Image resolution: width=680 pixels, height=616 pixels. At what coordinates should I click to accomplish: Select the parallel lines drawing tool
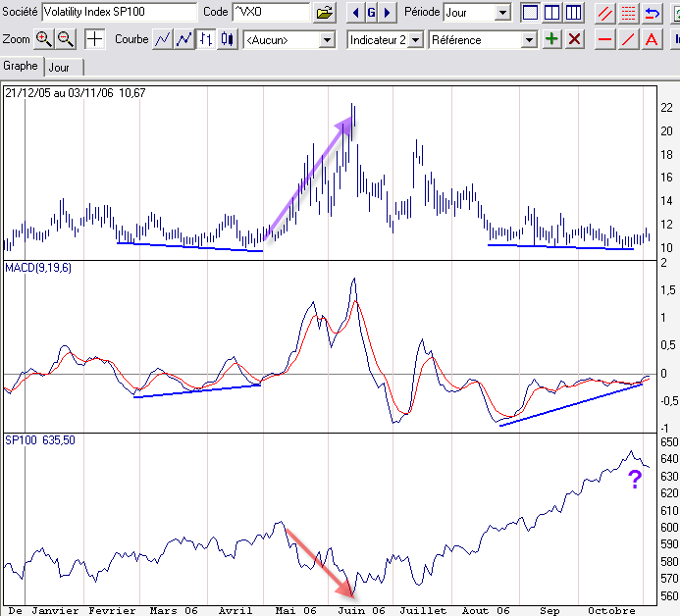click(605, 13)
